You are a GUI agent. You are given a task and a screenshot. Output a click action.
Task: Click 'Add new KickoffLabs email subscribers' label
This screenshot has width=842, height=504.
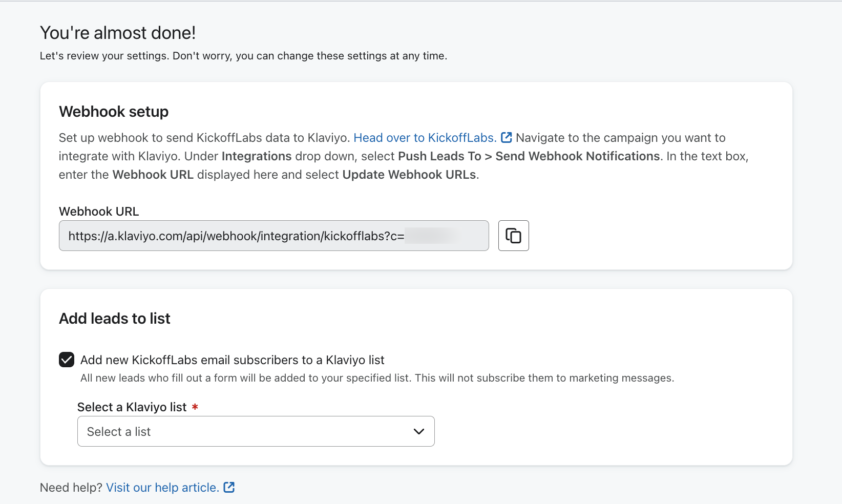(232, 360)
